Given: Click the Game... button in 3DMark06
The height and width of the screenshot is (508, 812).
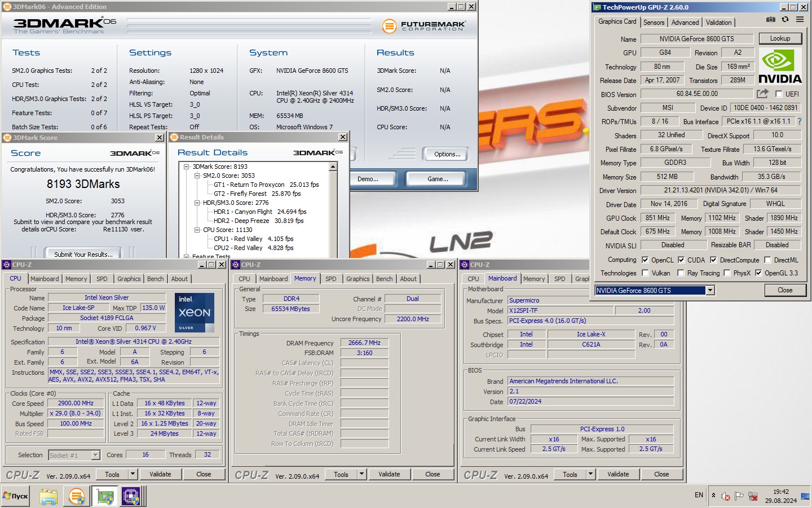Looking at the screenshot, I should [x=438, y=179].
